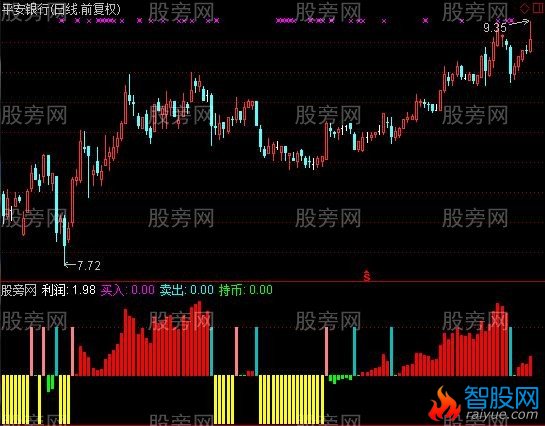This screenshot has height=426, width=545.
Task: Click the latest candlestick at the 9.35 high
Action: [530, 36]
